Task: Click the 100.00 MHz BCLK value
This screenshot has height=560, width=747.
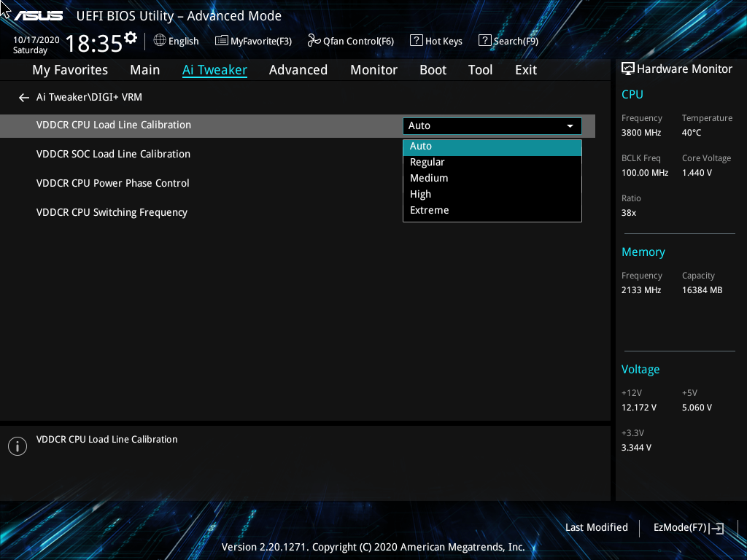Action: pyautogui.click(x=645, y=173)
